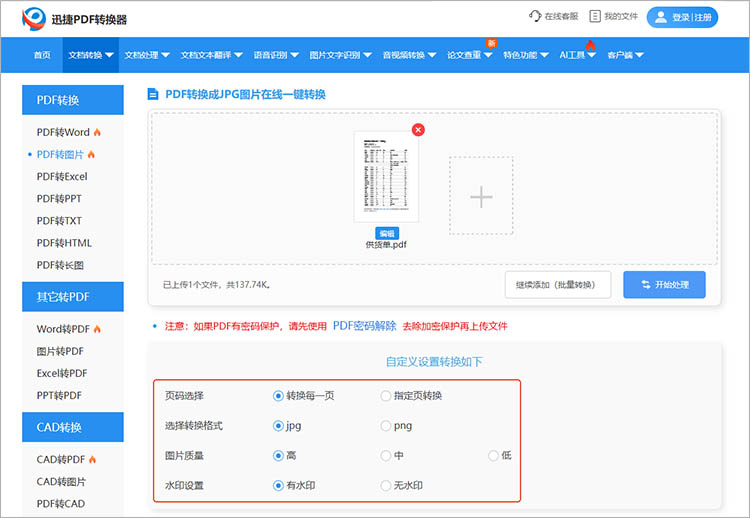Open PDF转HTML in sidebar
The image size is (750, 518).
coord(64,243)
